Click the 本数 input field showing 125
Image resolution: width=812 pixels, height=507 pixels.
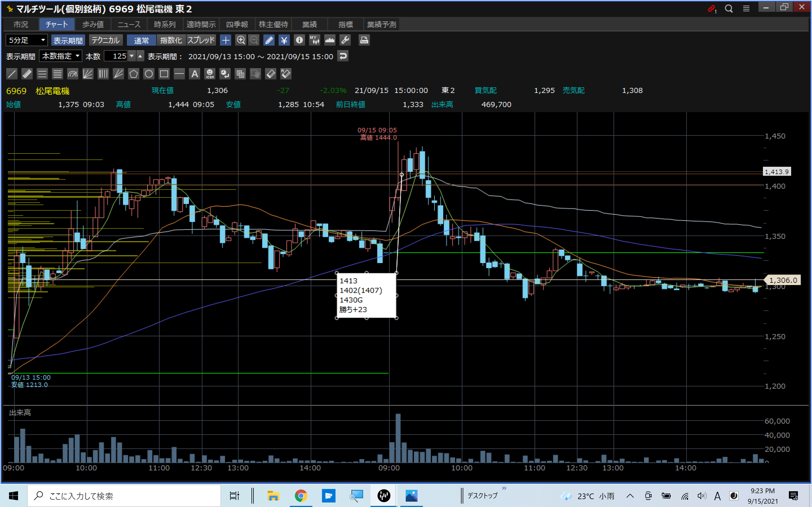point(116,56)
